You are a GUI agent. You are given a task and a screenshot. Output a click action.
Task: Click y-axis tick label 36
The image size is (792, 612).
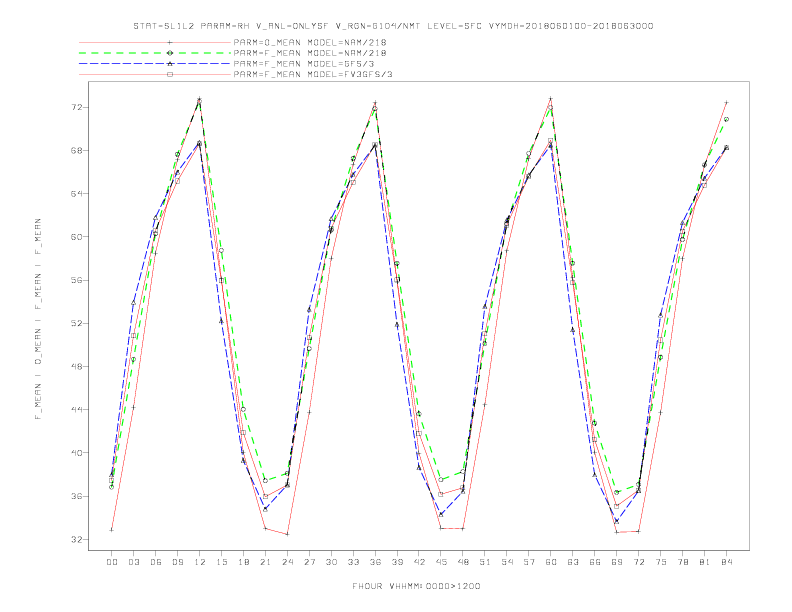[77, 496]
